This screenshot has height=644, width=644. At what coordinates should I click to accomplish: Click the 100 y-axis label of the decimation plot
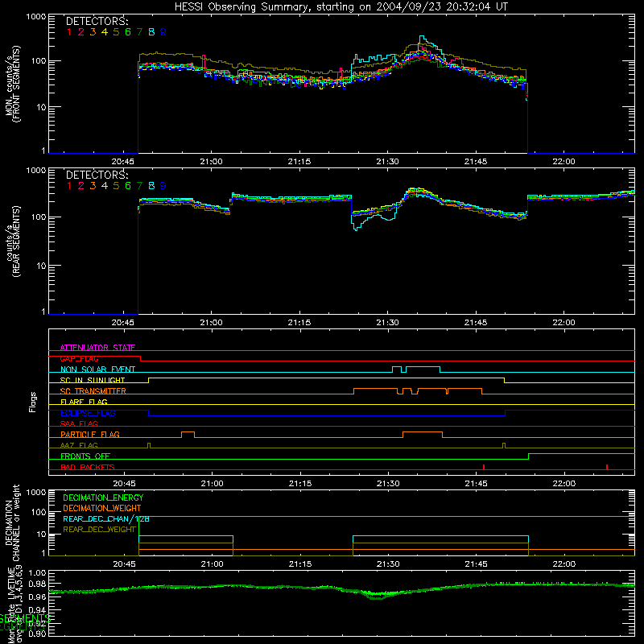pyautogui.click(x=39, y=512)
